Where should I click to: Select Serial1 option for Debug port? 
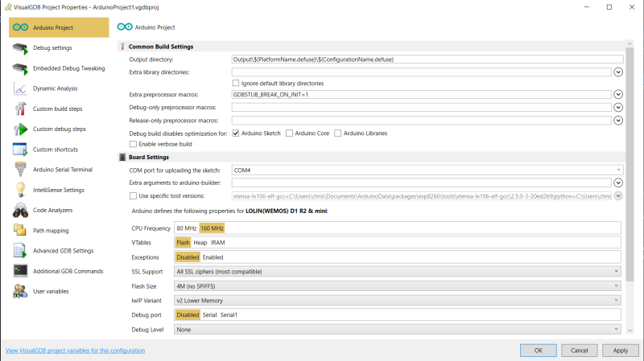pos(229,315)
